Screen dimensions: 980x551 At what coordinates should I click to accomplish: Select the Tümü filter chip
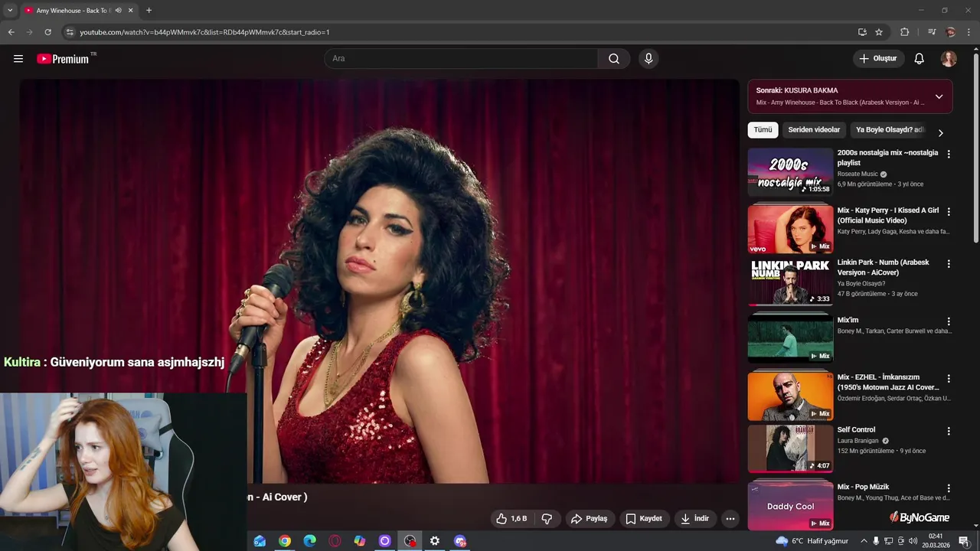[x=763, y=130]
